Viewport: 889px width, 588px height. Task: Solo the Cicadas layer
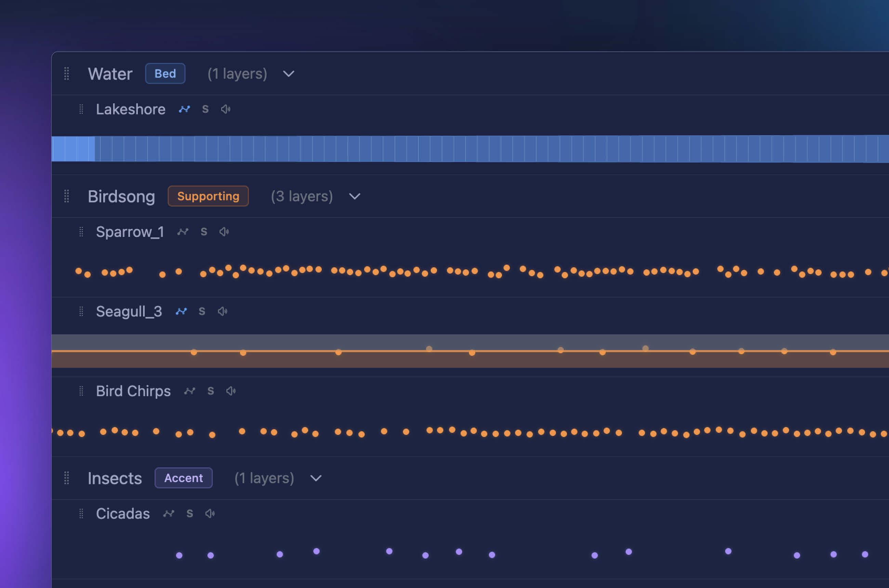pyautogui.click(x=190, y=513)
